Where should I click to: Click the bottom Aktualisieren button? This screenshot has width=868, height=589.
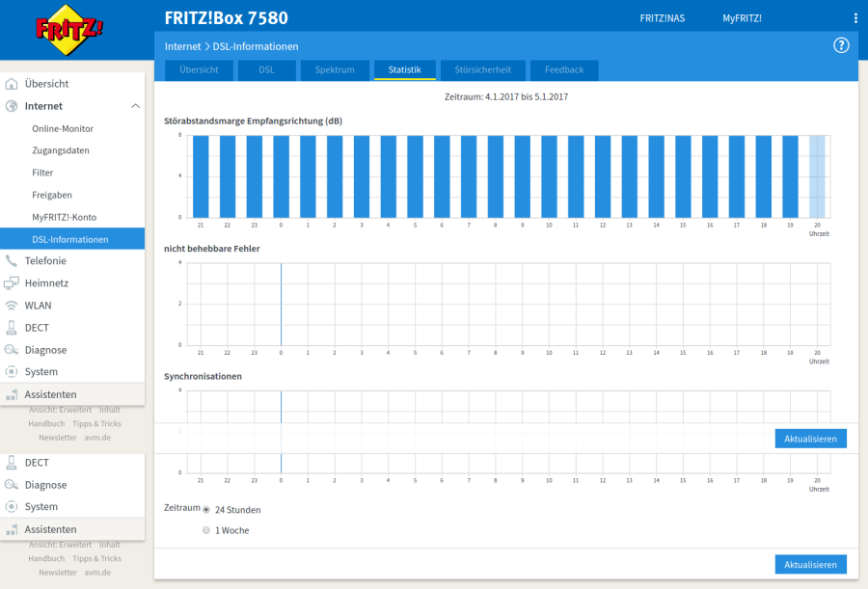810,564
